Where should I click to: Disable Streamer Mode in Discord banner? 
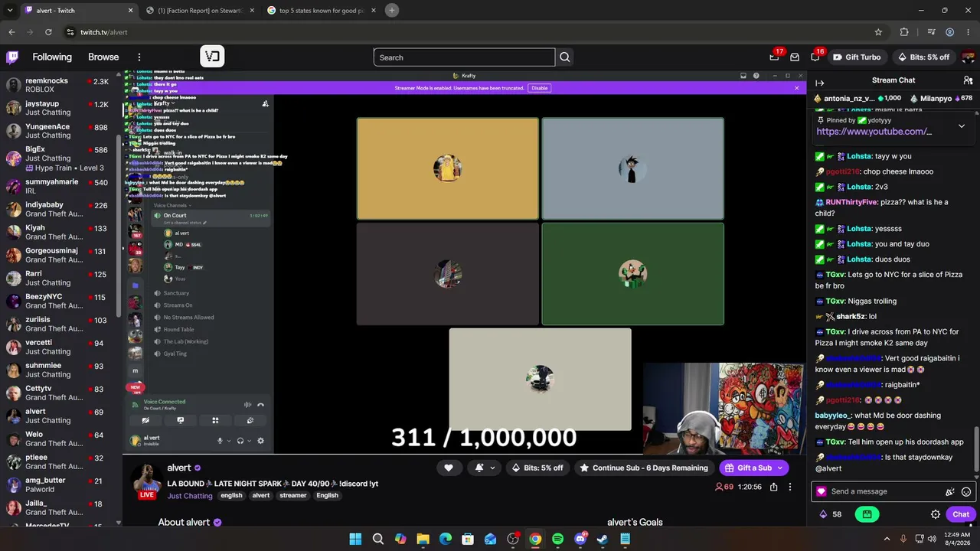click(540, 88)
